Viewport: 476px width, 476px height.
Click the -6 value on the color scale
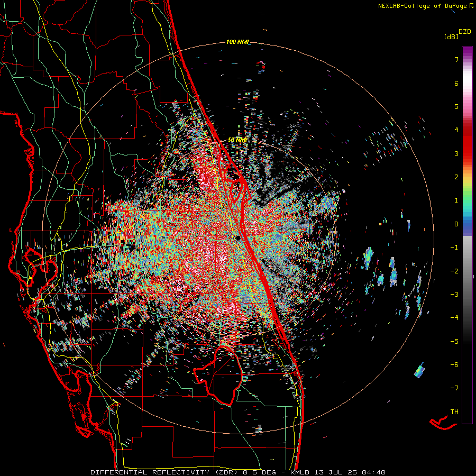point(454,365)
